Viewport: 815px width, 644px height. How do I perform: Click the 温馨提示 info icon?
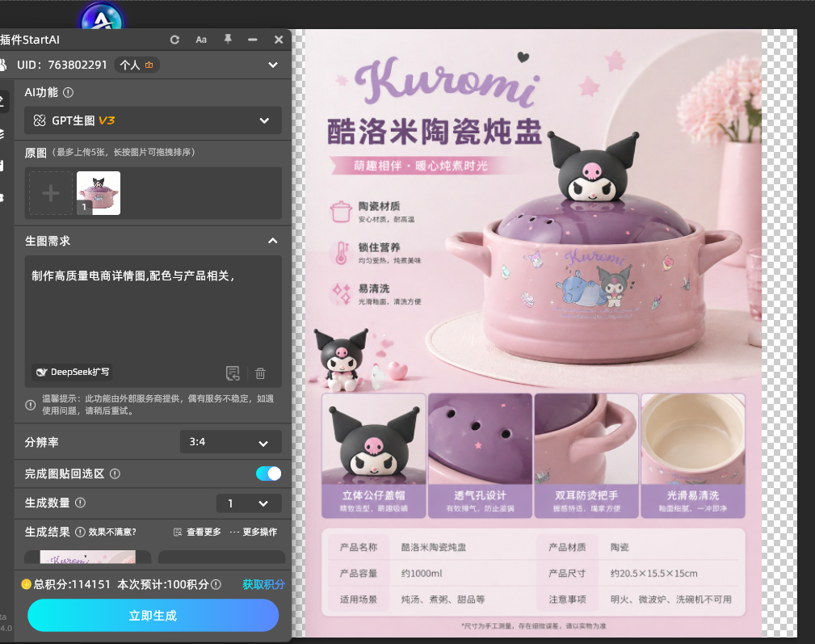tap(31, 405)
